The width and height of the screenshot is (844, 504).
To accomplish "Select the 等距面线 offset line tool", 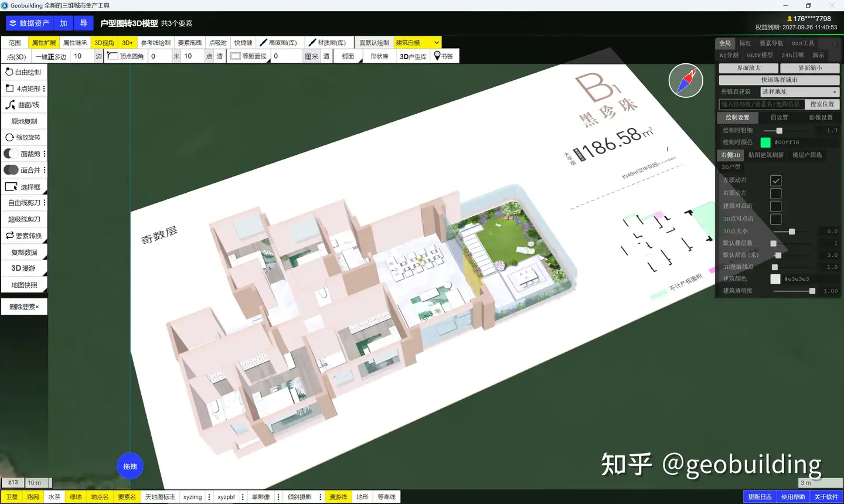I will (x=249, y=56).
